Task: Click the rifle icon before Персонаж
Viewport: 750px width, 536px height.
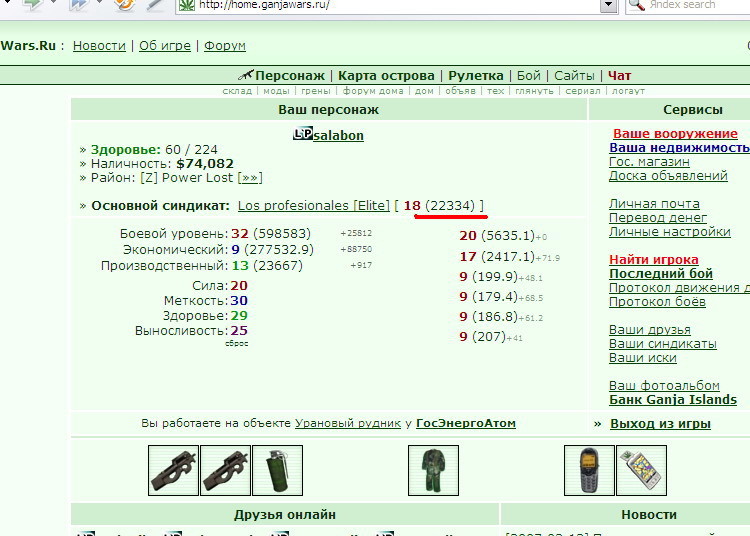Action: pyautogui.click(x=246, y=75)
